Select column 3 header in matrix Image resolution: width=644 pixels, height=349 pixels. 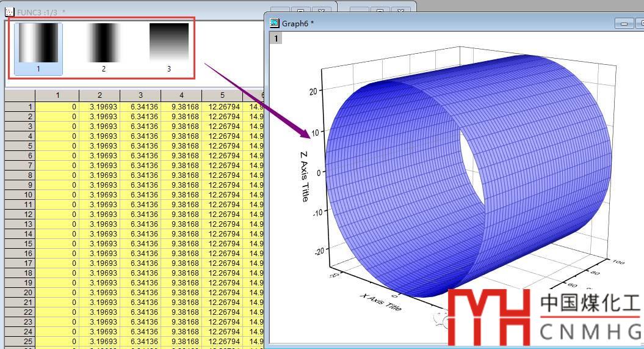click(x=140, y=95)
